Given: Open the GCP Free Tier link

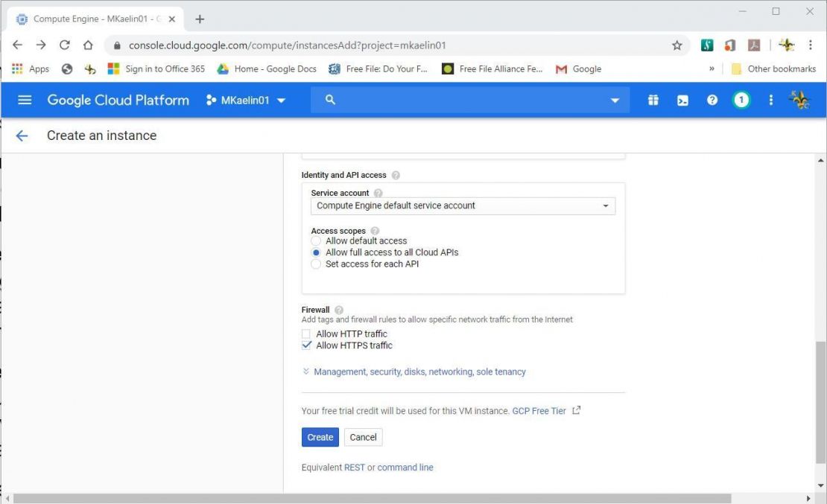Looking at the screenshot, I should 539,410.
